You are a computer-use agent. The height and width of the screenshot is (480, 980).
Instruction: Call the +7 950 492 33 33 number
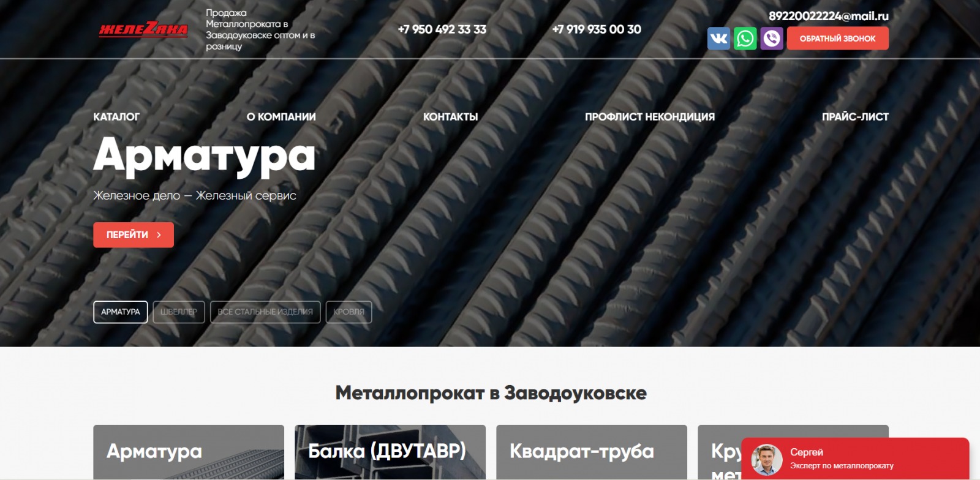coord(442,29)
